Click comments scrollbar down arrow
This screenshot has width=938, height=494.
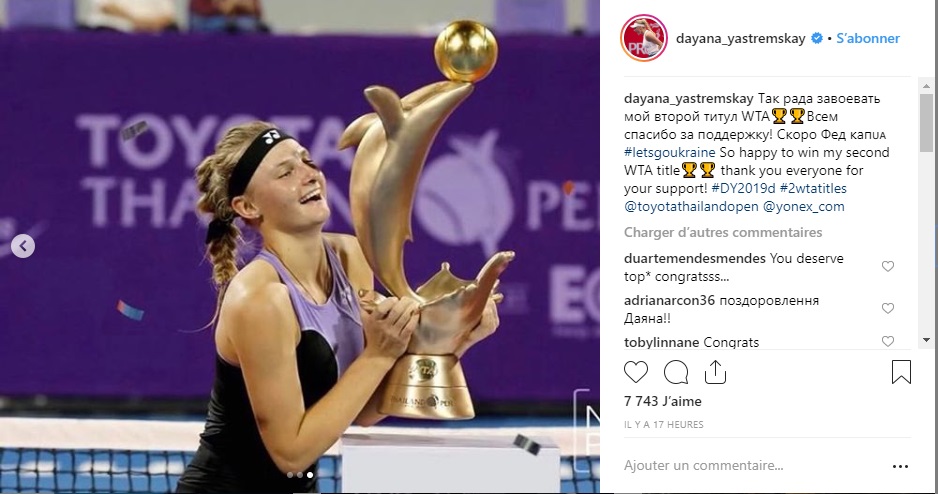pyautogui.click(x=927, y=340)
